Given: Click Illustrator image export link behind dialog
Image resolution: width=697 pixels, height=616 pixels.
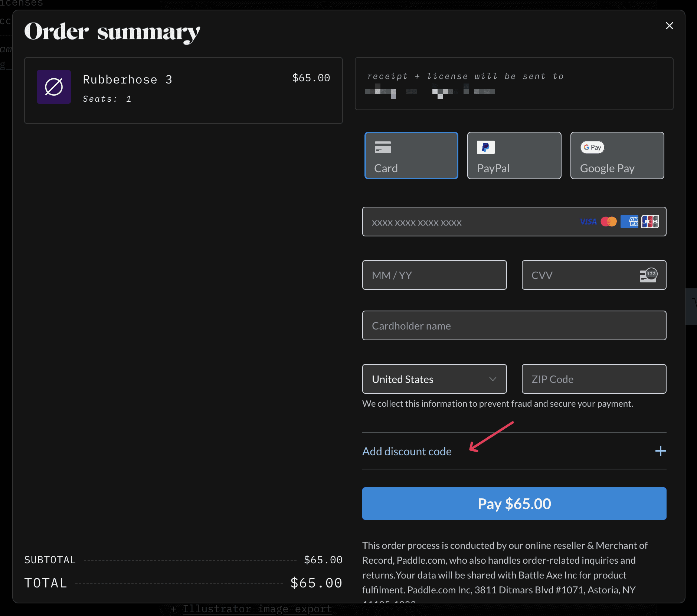Looking at the screenshot, I should 257,609.
